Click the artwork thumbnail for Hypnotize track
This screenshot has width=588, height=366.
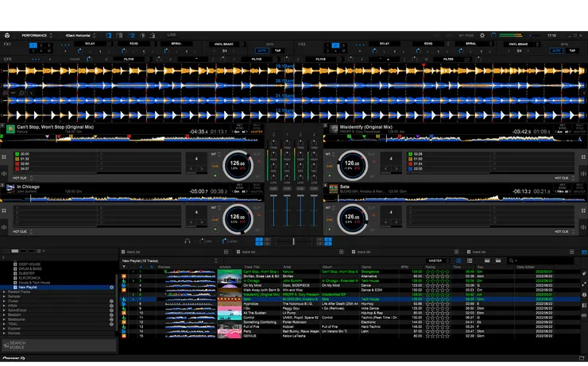(x=228, y=303)
